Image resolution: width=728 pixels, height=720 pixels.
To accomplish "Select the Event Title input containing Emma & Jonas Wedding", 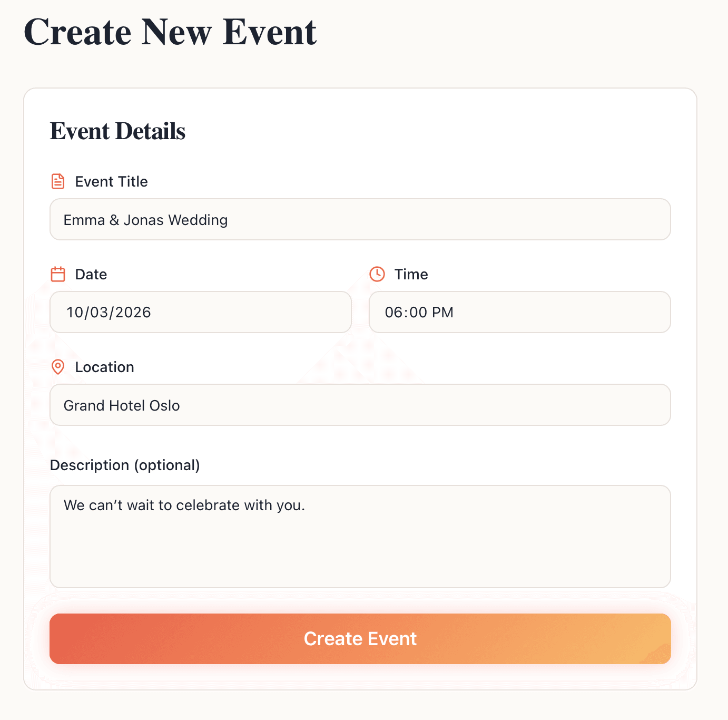I will click(360, 220).
